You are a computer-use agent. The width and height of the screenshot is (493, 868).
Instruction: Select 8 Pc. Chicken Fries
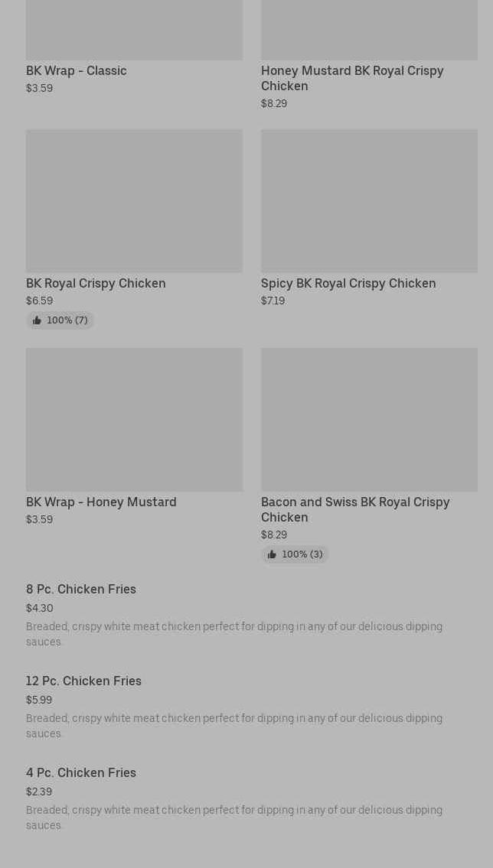pyautogui.click(x=81, y=590)
